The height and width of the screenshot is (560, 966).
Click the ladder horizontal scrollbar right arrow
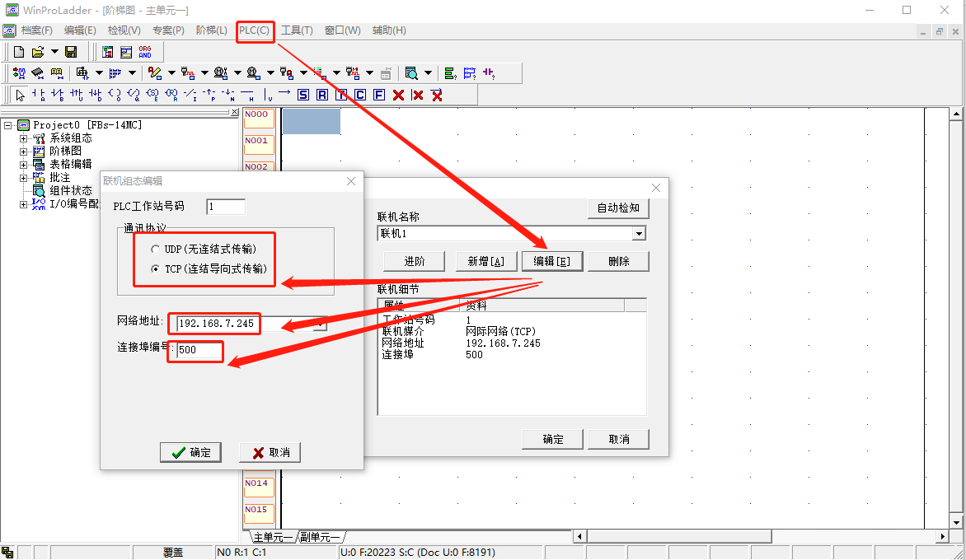tap(943, 537)
